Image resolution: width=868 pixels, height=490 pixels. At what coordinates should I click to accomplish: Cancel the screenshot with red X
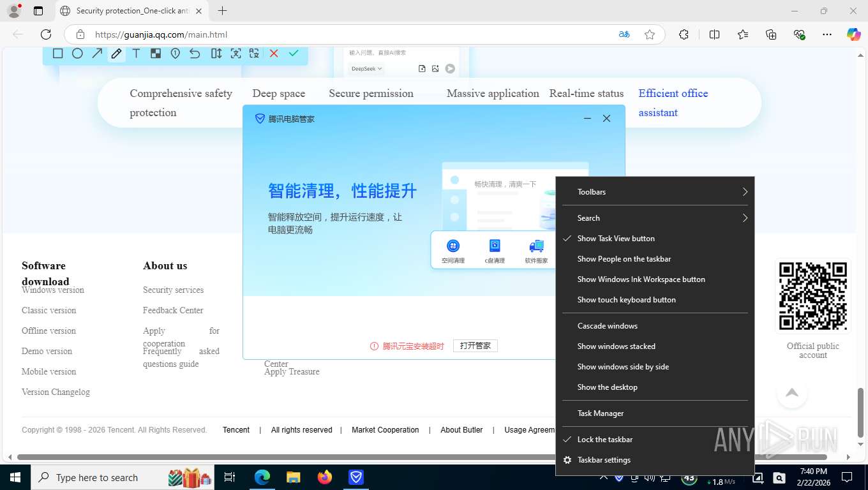point(274,54)
